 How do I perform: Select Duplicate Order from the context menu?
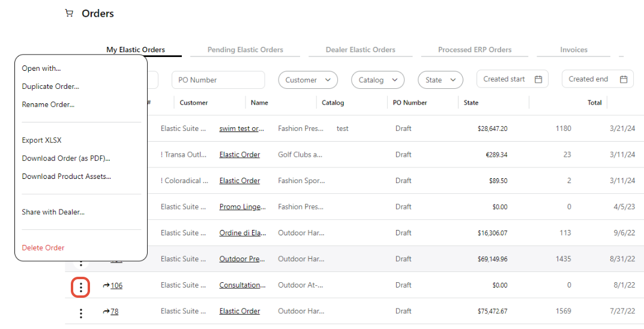(x=50, y=86)
